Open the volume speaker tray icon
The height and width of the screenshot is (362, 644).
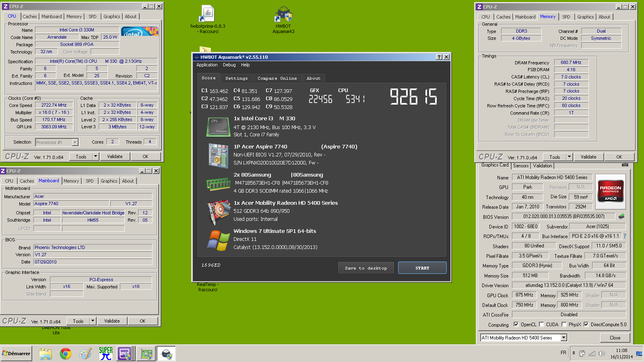click(601, 354)
